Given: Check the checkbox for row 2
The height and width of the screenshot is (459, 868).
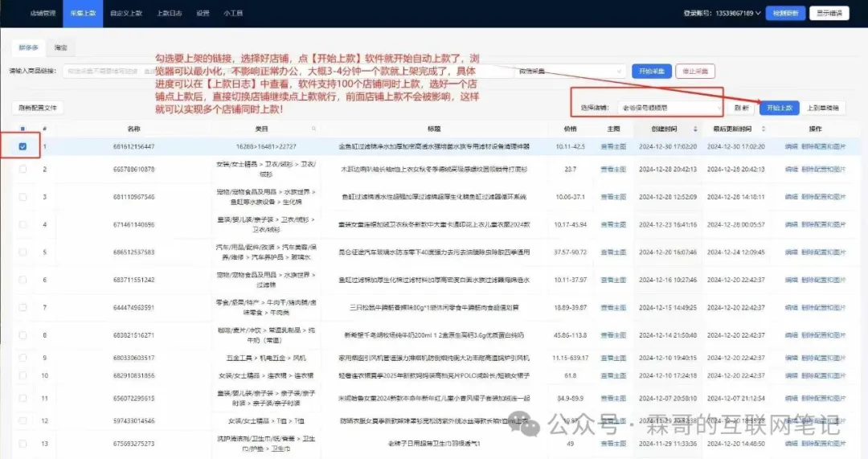Looking at the screenshot, I should point(23,170).
